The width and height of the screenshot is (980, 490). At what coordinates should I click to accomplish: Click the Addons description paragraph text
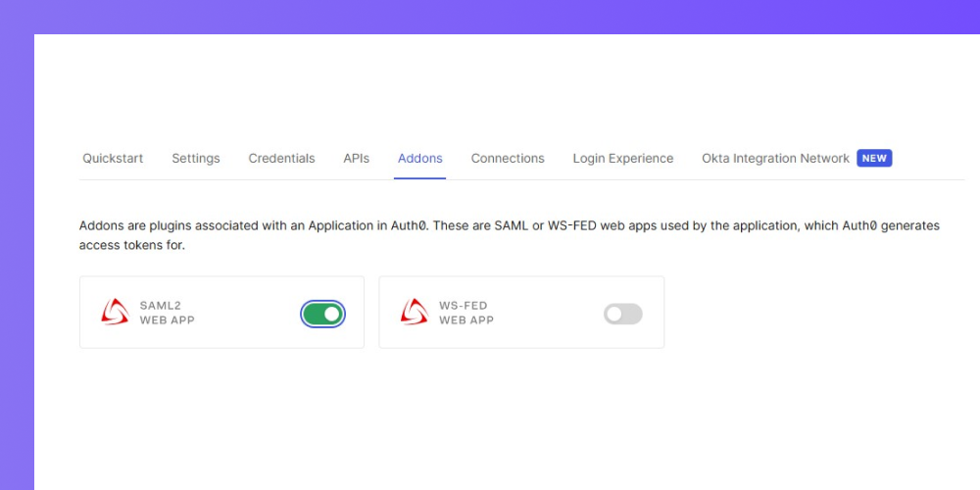pos(510,235)
